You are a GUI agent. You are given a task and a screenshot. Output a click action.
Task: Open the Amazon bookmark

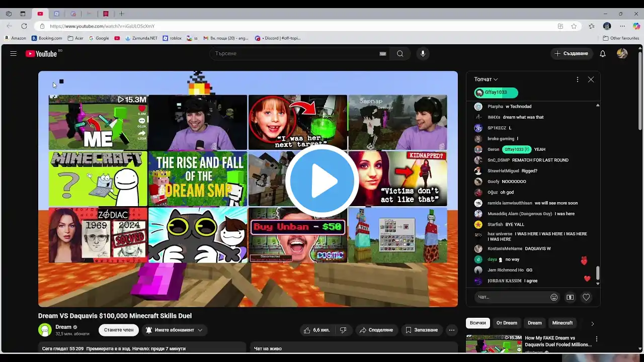point(15,38)
